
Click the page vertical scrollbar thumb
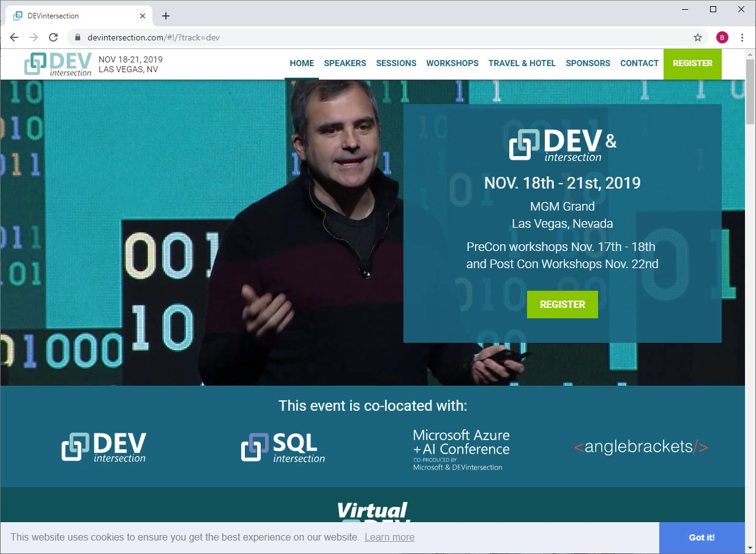click(750, 92)
